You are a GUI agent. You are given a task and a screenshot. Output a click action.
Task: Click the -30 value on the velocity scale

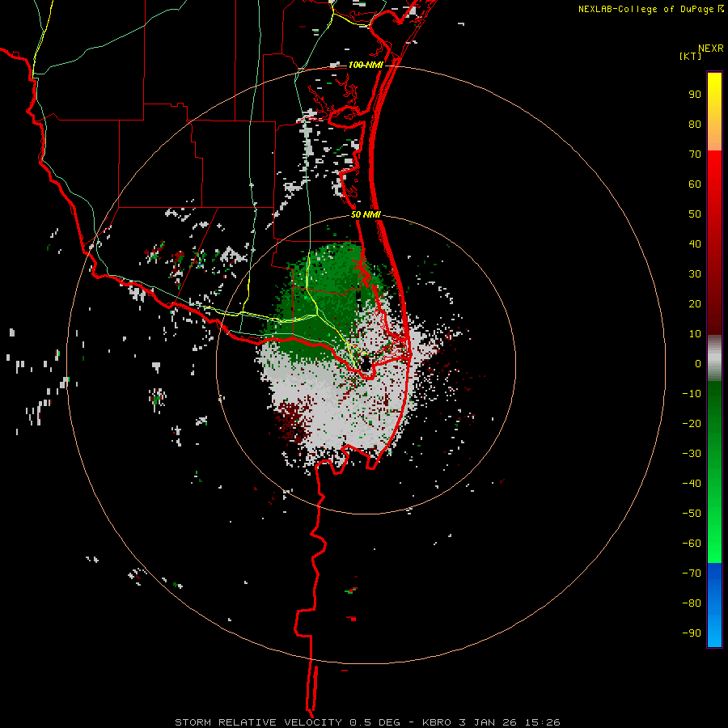pos(692,454)
